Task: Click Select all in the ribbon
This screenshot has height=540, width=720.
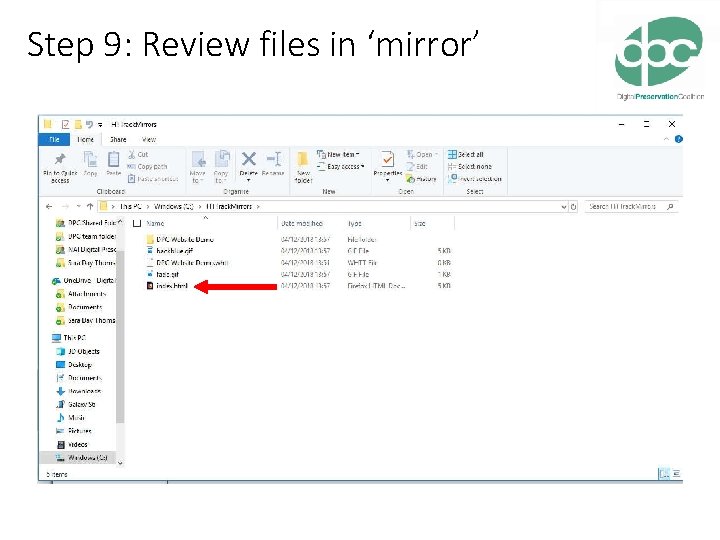Action: tap(466, 154)
